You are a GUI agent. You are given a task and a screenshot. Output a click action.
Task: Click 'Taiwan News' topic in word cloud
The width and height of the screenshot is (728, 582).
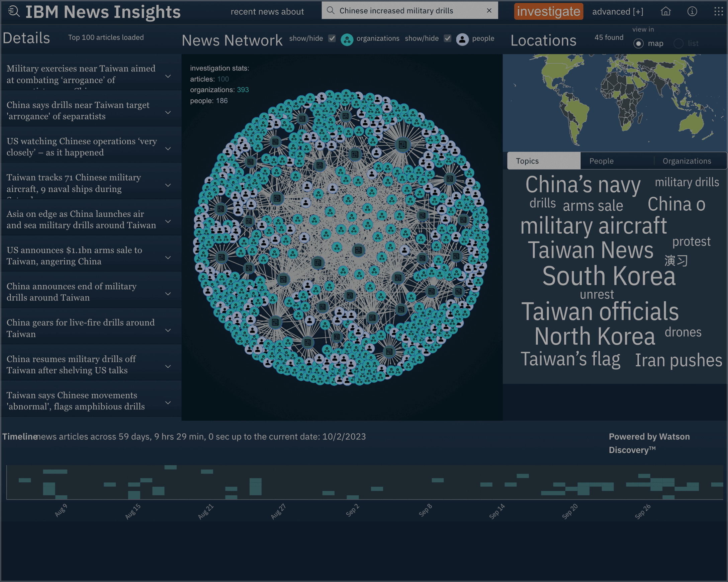coord(590,250)
